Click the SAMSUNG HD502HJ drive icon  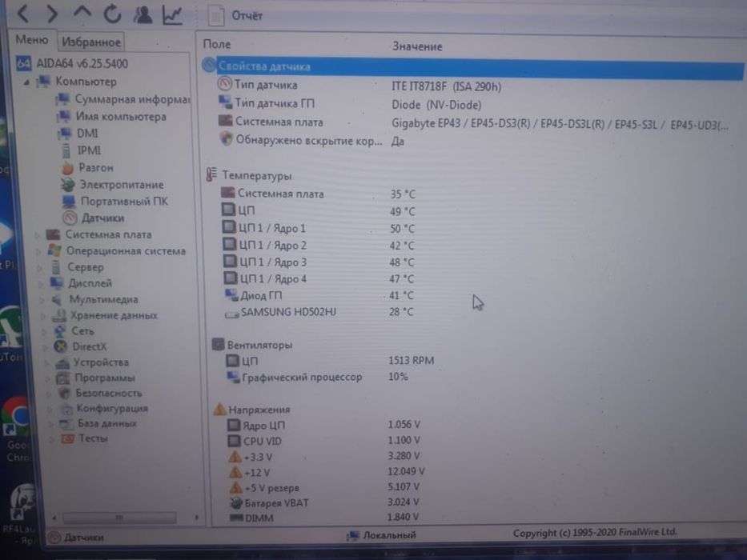click(x=232, y=314)
